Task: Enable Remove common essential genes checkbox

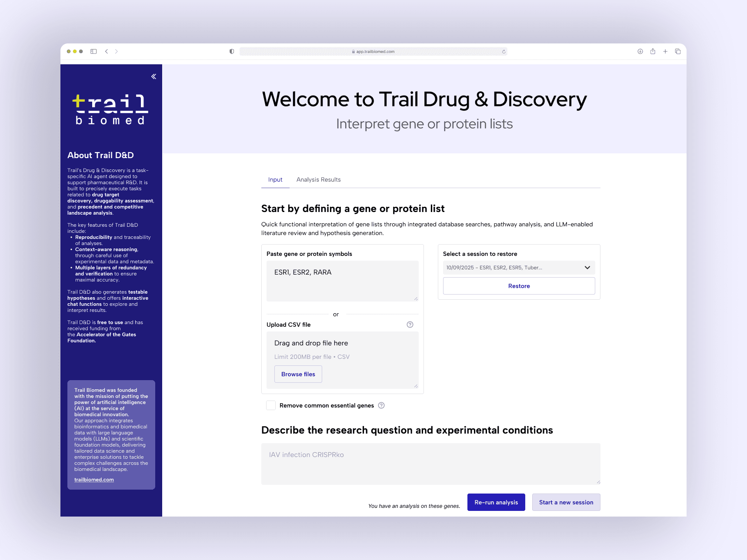Action: tap(271, 405)
